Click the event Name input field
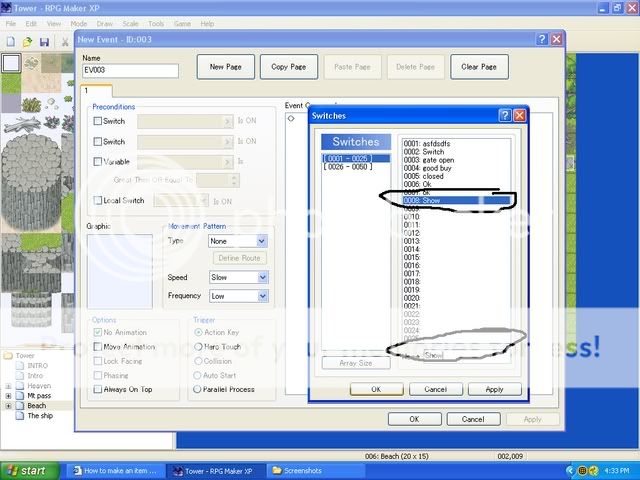This screenshot has width=640, height=480. click(x=130, y=71)
